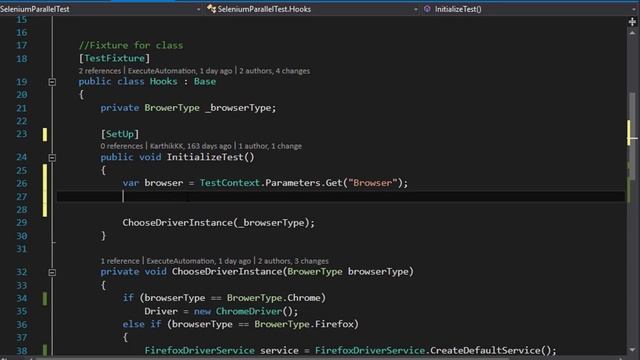Click line number 32 in the margin
This screenshot has height=360, width=640.
pos(22,272)
